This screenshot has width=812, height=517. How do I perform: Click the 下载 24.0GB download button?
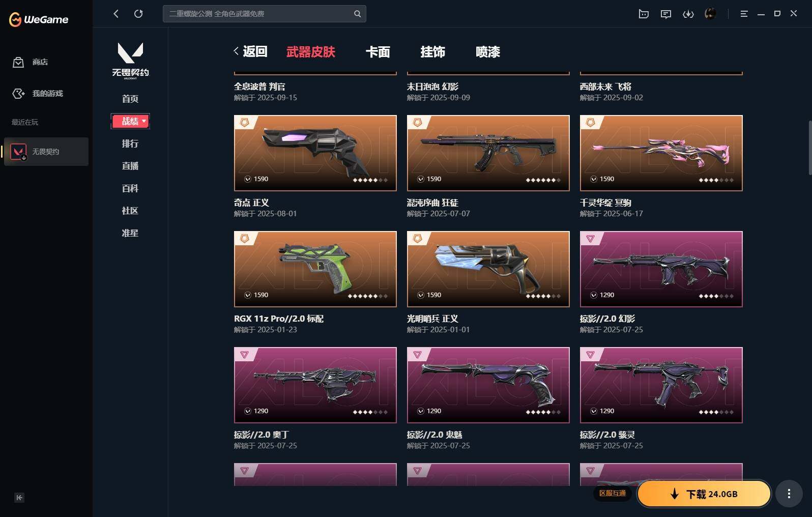(x=704, y=494)
